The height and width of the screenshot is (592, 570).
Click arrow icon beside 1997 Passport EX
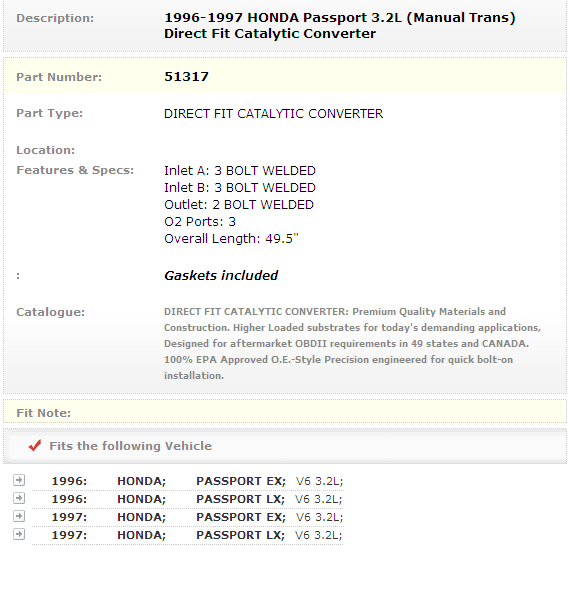pyautogui.click(x=19, y=516)
